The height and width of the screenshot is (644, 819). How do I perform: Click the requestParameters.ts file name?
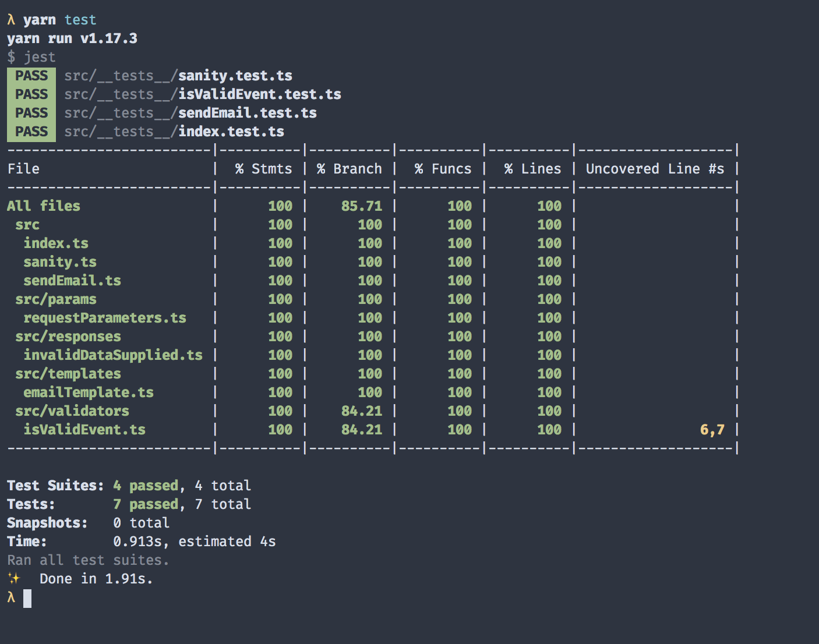pyautogui.click(x=105, y=318)
